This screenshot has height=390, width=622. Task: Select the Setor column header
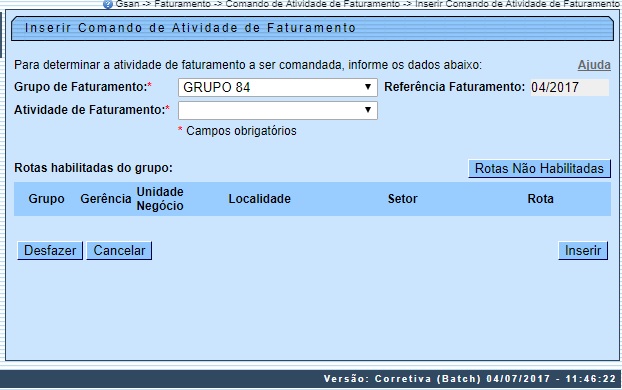pos(403,199)
